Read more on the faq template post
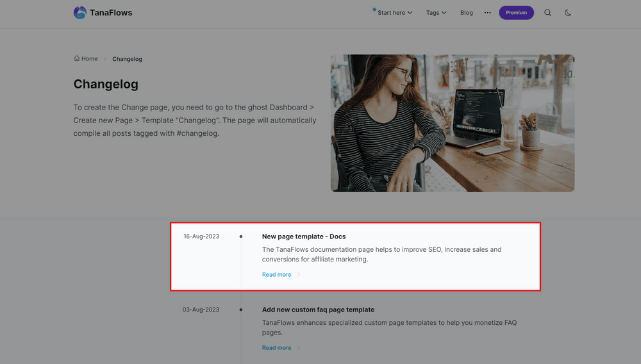Viewport: 641px width, 364px height. 276,348
